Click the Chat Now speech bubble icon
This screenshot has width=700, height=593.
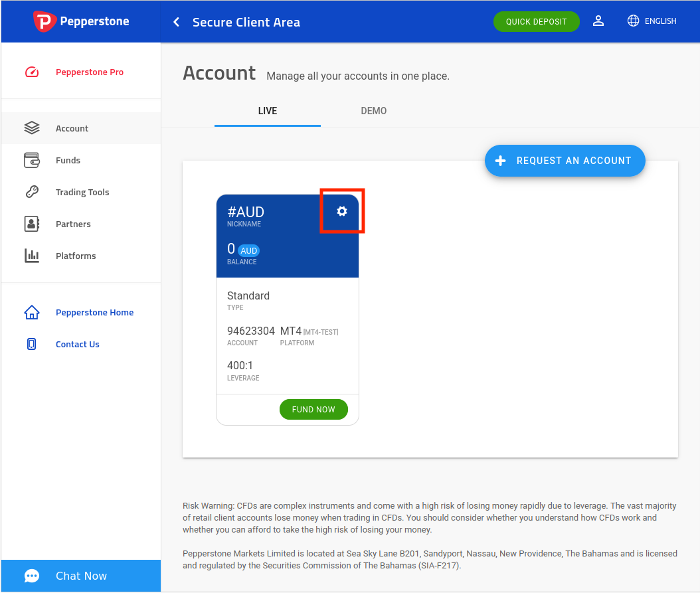pos(32,576)
